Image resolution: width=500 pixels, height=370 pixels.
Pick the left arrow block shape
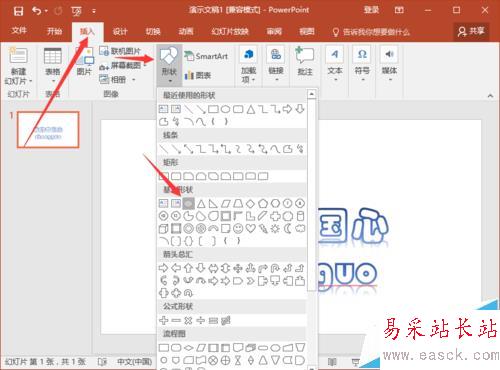[176, 268]
